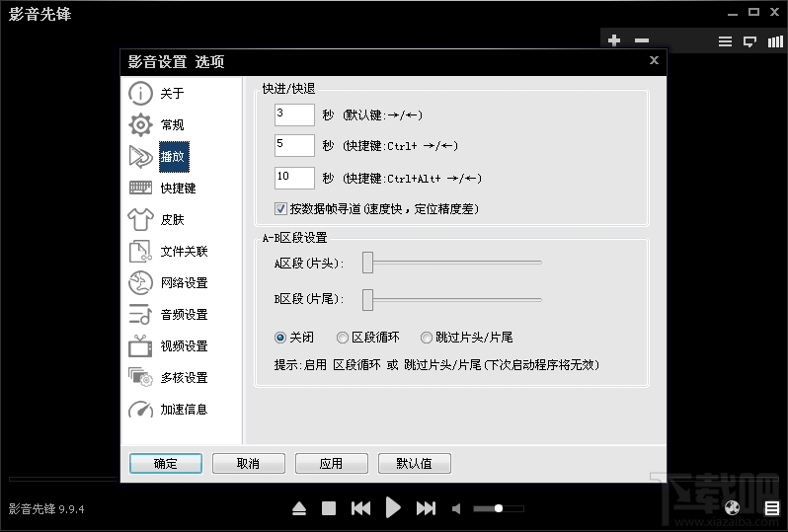The width and height of the screenshot is (788, 532).
Task: Open the 网络设置 tab
Action: point(184,283)
